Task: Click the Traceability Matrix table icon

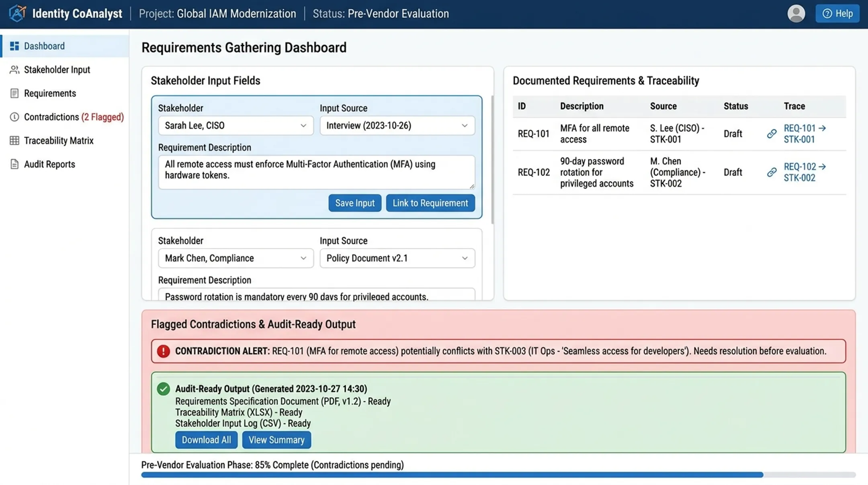Action: (14, 140)
